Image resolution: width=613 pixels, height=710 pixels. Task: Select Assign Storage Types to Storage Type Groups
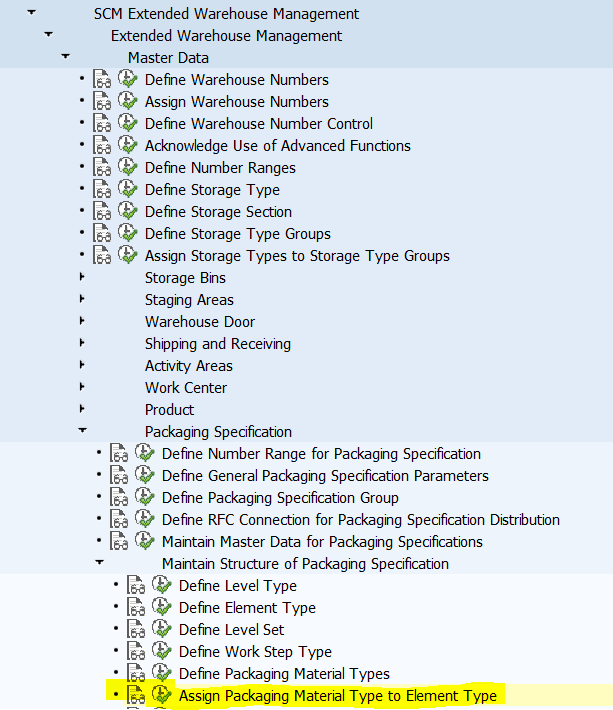tap(297, 256)
